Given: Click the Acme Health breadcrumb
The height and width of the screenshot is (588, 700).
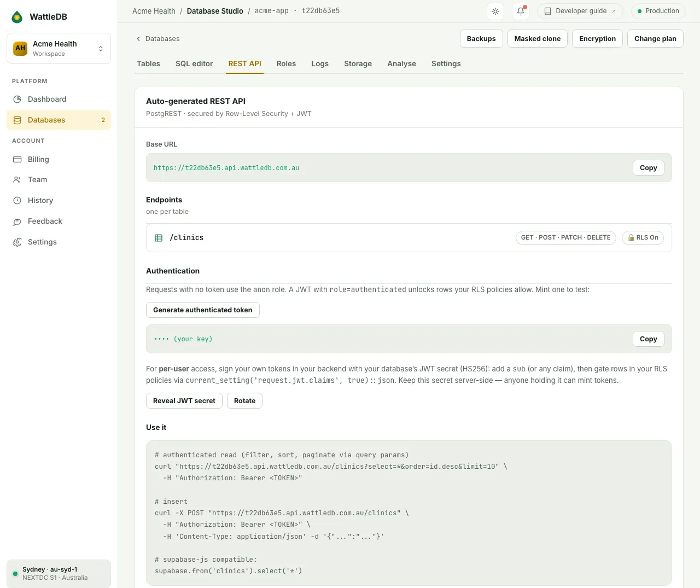Looking at the screenshot, I should click(154, 11).
